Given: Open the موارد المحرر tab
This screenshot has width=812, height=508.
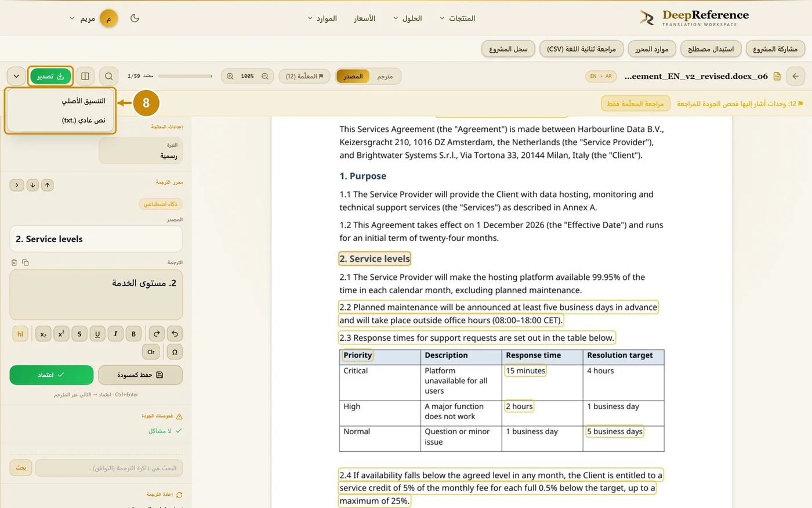Looking at the screenshot, I should pos(651,49).
